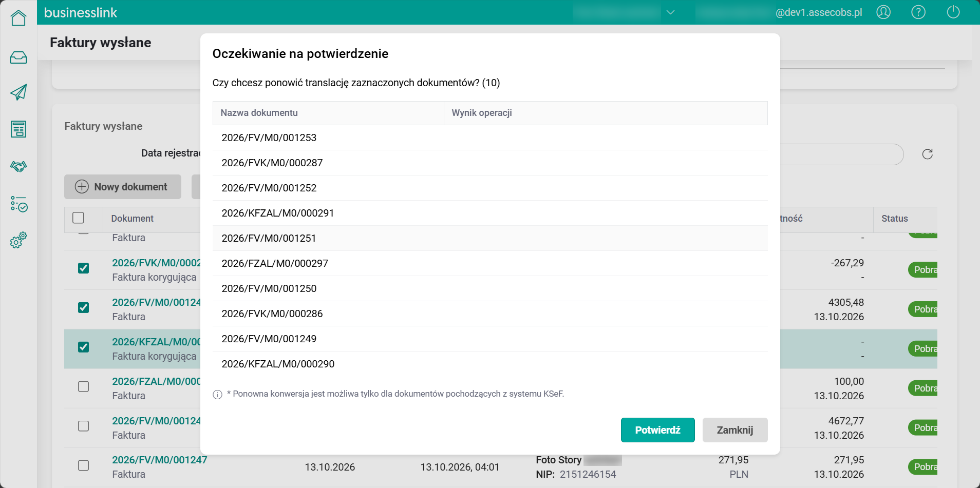Viewport: 980px width, 488px height.
Task: Select row 2026/FVK/M0/000287 in dialog
Action: (490, 163)
